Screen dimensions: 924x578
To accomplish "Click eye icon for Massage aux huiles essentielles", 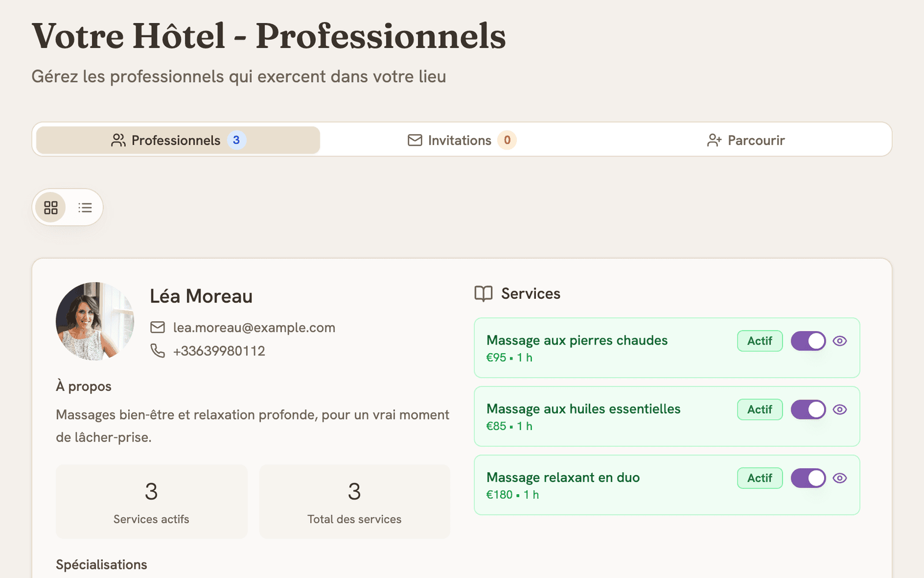I will tap(840, 410).
